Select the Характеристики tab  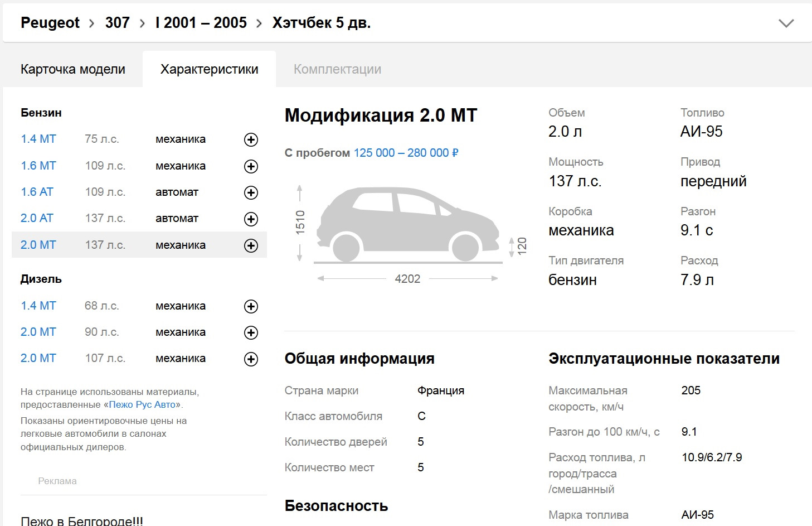(209, 69)
